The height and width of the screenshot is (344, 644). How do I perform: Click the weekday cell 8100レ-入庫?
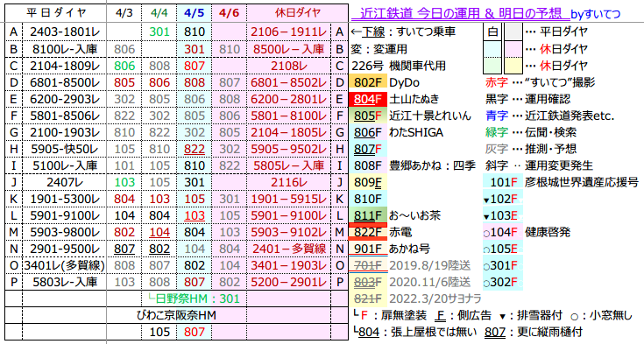tap(65, 49)
